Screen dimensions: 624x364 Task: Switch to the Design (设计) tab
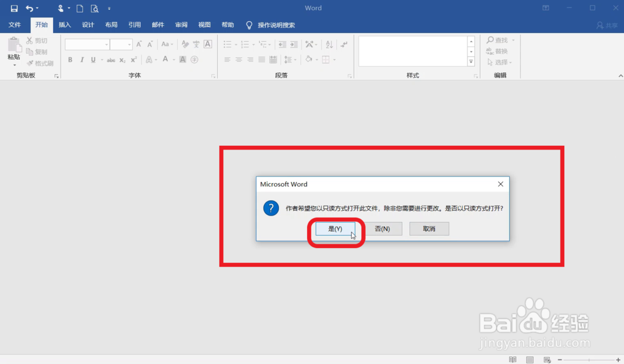88,25
